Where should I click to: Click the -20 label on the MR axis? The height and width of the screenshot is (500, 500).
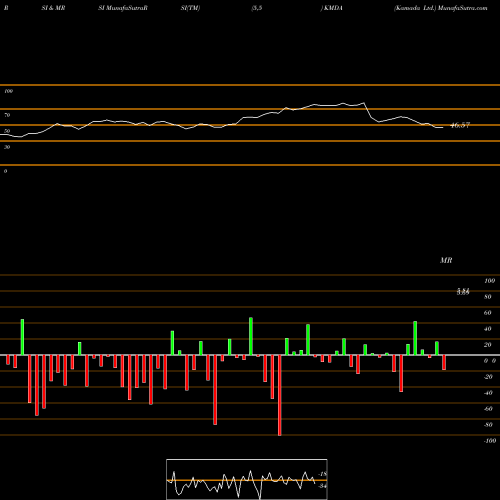tap(488, 377)
